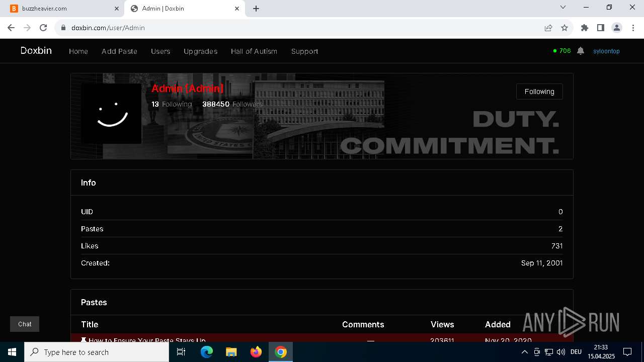Image resolution: width=644 pixels, height=362 pixels.
Task: Click the Added column header
Action: pyautogui.click(x=498, y=324)
